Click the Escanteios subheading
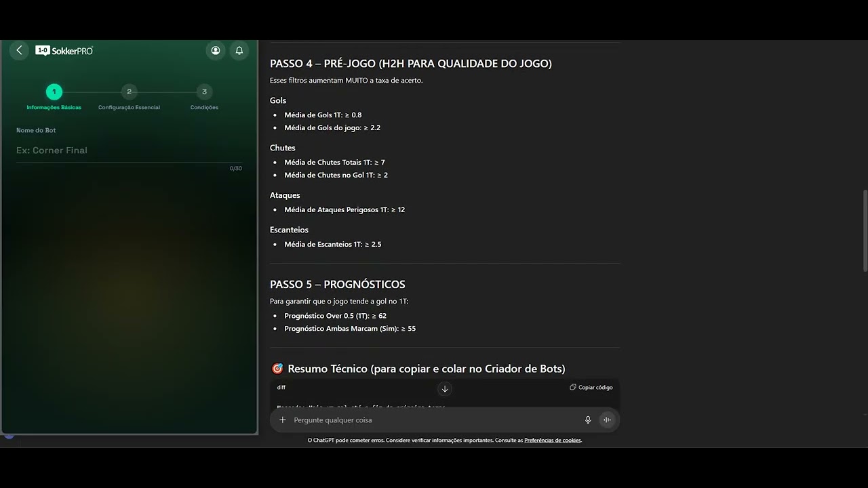Screen dimensions: 868x488 [289, 230]
